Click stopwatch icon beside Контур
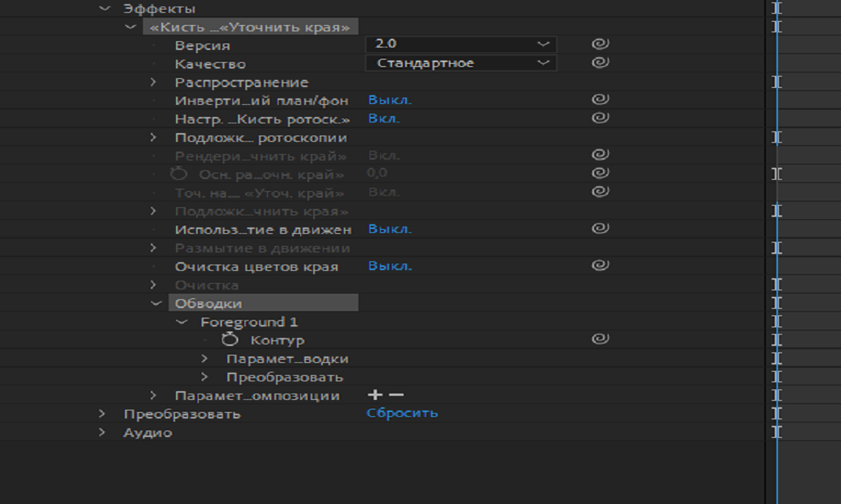The image size is (841, 504). coord(230,339)
